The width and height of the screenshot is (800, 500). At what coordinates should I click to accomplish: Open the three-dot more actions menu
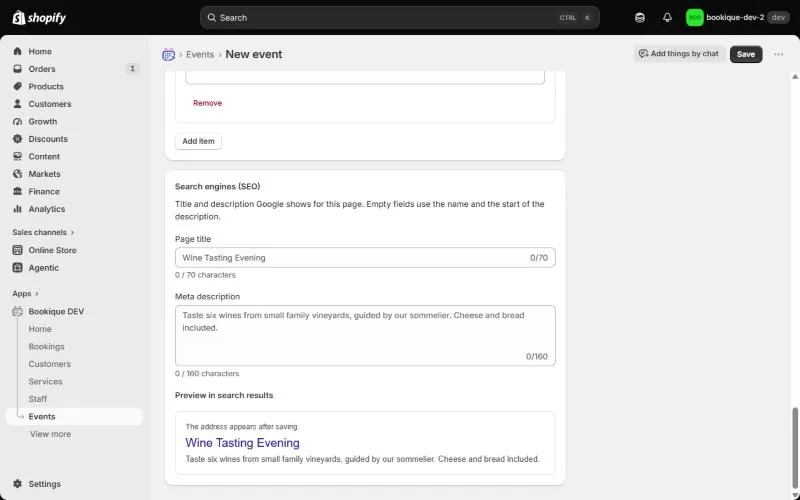[x=778, y=54]
